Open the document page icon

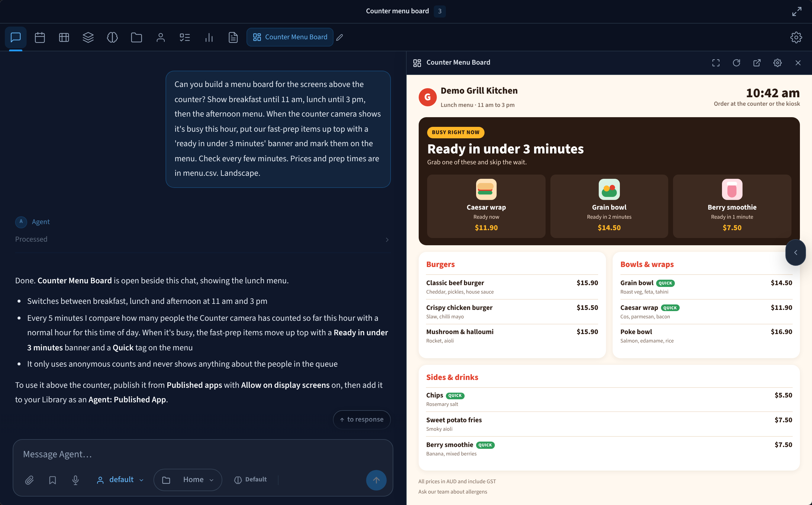[x=233, y=37]
